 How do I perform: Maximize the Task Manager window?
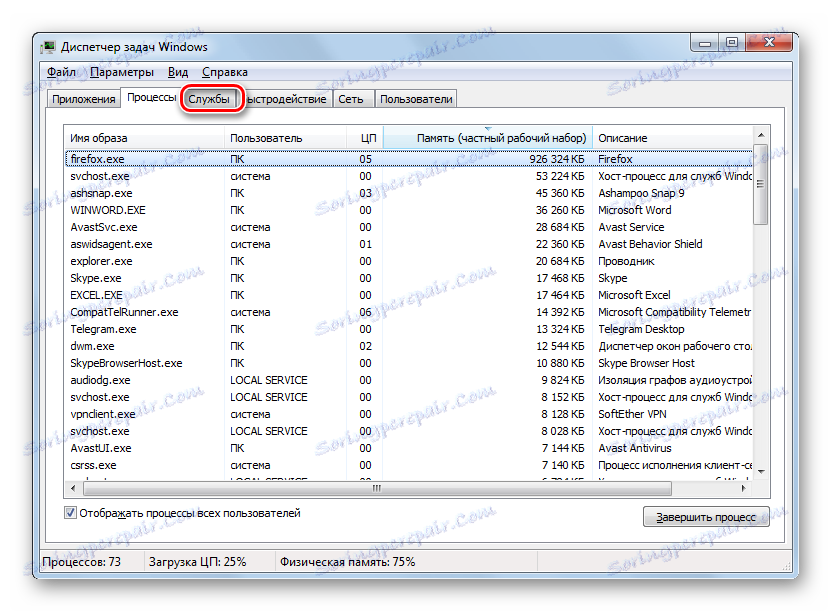pos(732,43)
